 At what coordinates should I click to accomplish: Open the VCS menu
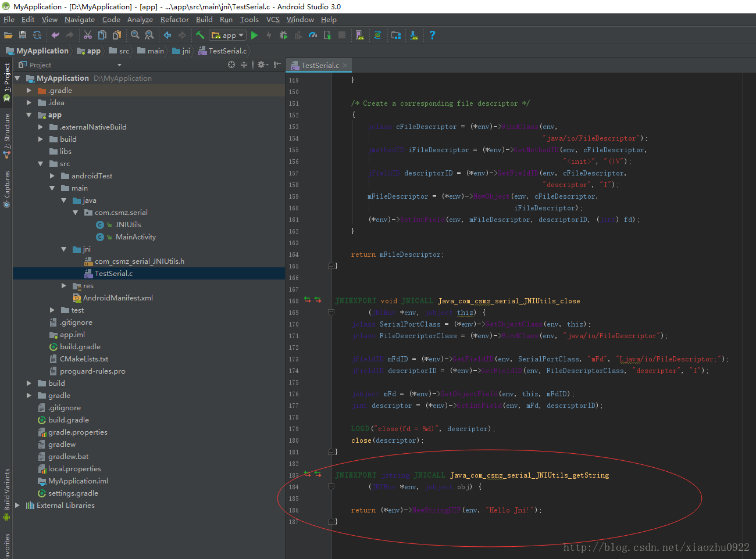click(x=273, y=20)
